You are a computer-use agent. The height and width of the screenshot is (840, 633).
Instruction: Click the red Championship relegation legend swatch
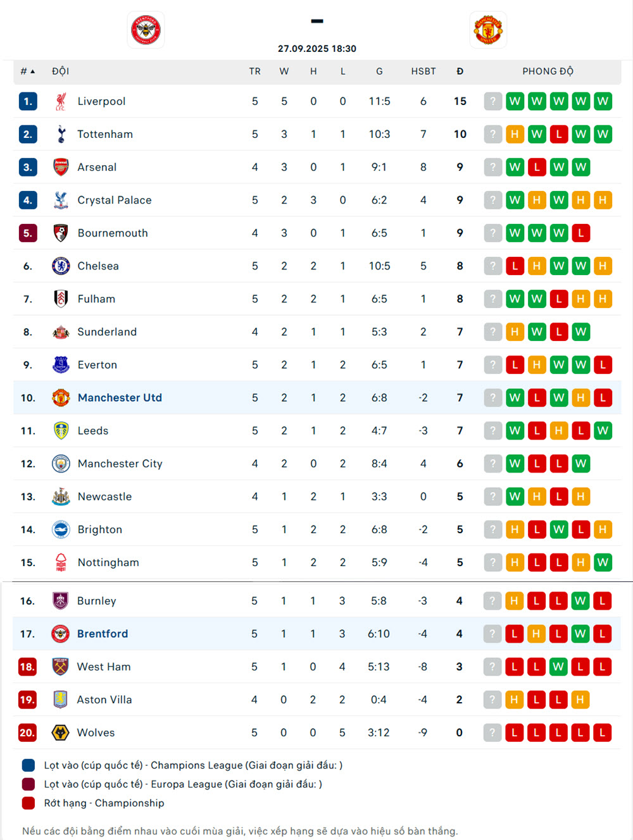pyautogui.click(x=28, y=803)
